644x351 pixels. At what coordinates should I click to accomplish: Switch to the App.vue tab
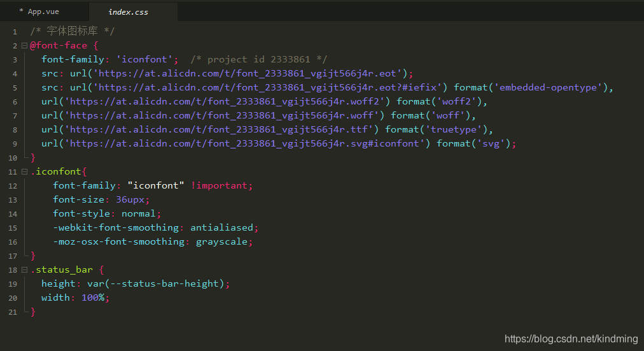coord(43,11)
